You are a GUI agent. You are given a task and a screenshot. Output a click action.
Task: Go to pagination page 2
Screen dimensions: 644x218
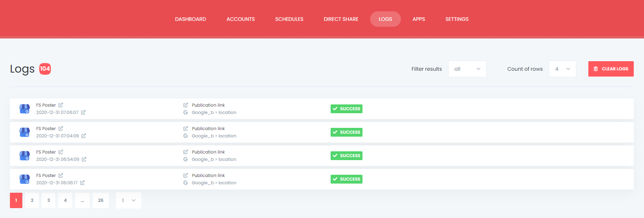(x=32, y=200)
